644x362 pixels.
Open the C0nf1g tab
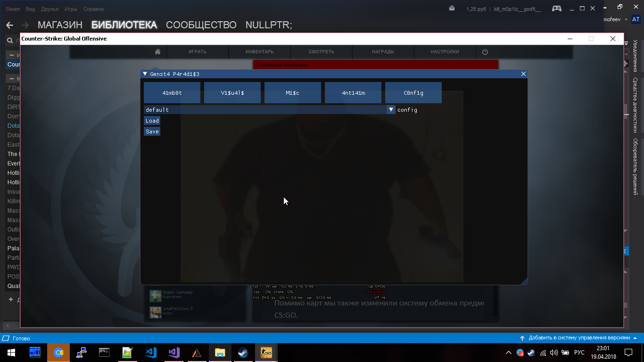pos(413,93)
